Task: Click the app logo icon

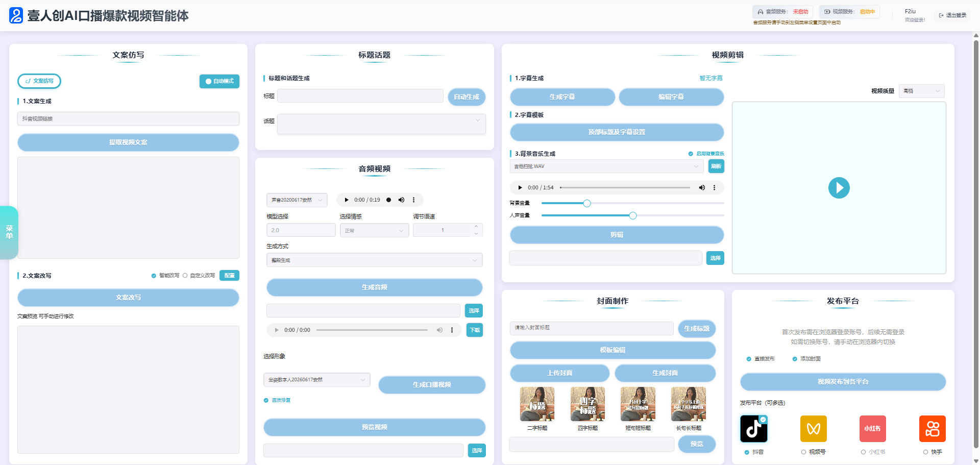Action: click(16, 15)
